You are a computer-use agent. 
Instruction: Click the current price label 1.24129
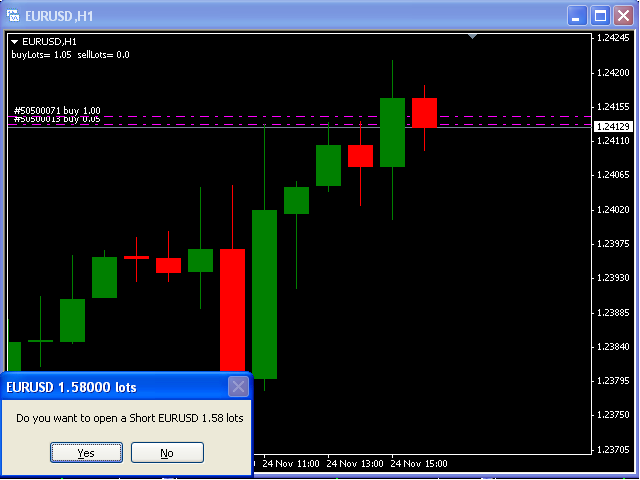pyautogui.click(x=611, y=127)
